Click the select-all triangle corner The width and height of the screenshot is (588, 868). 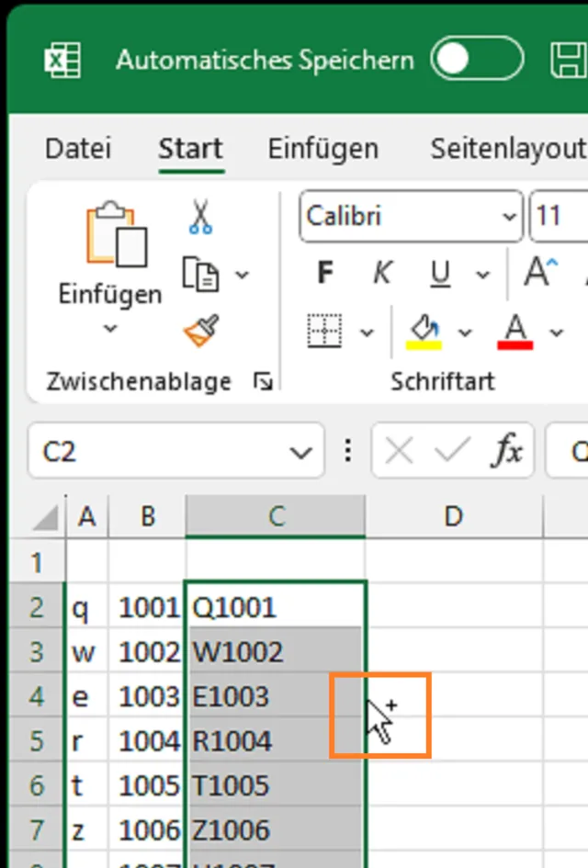click(x=46, y=519)
